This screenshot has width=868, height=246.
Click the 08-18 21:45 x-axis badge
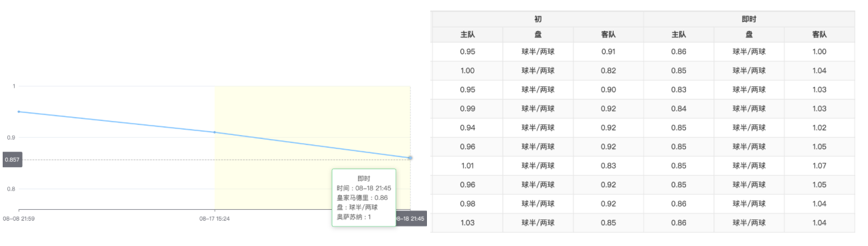(410, 219)
